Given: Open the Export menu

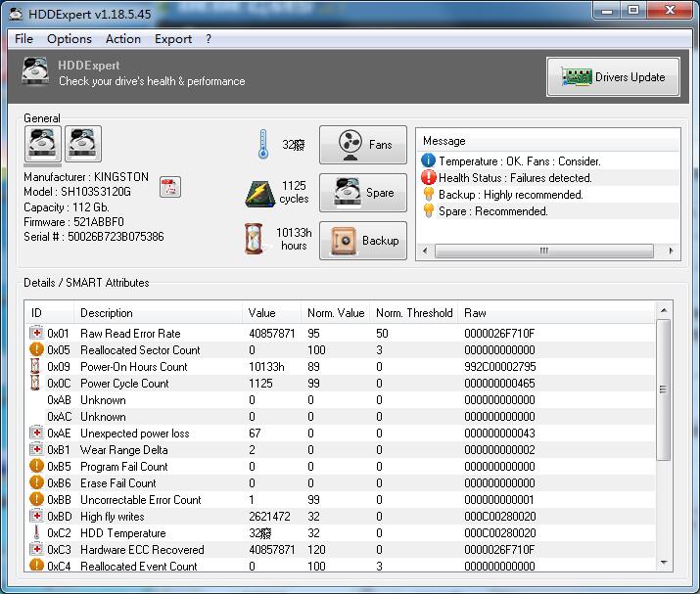Looking at the screenshot, I should coord(173,39).
